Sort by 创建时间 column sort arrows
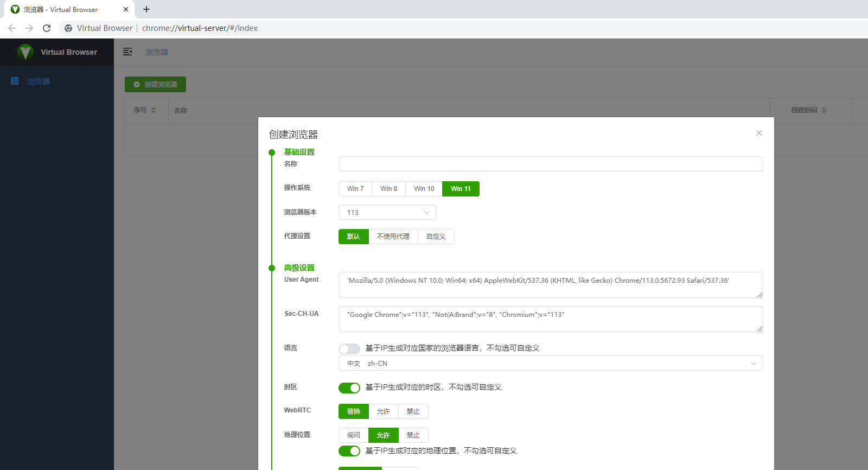 point(824,110)
